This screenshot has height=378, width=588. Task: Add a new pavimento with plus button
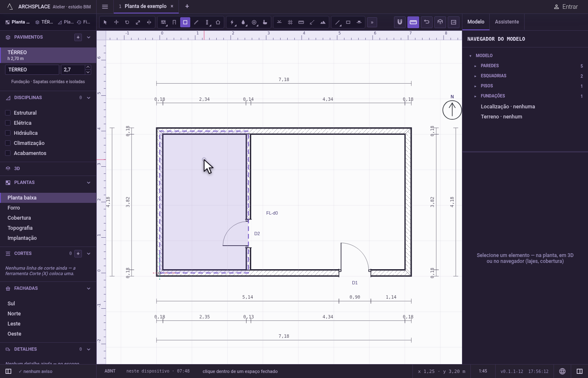(78, 37)
